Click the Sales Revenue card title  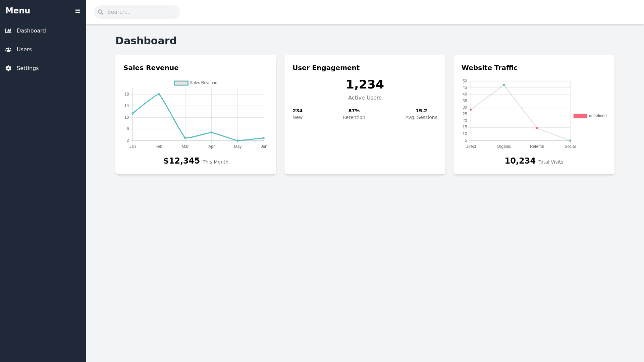[x=151, y=68]
